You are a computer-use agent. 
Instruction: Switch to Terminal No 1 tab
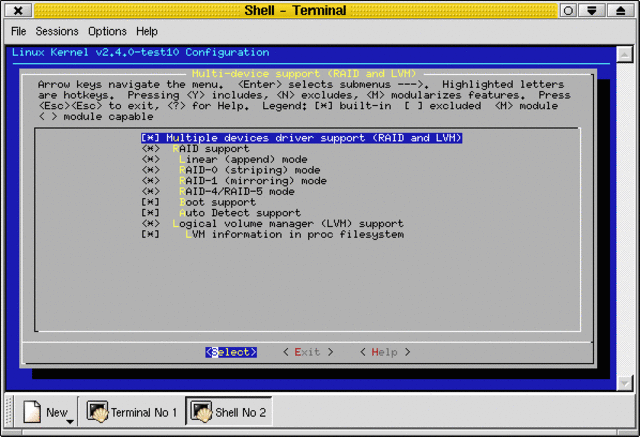[x=131, y=412]
